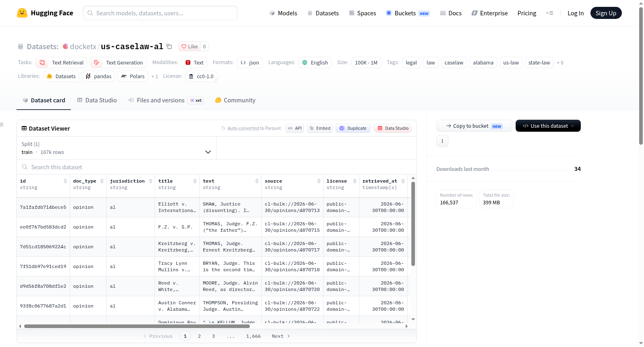Open Data Studio from the viewer header
This screenshot has width=644, height=347.
(x=393, y=128)
